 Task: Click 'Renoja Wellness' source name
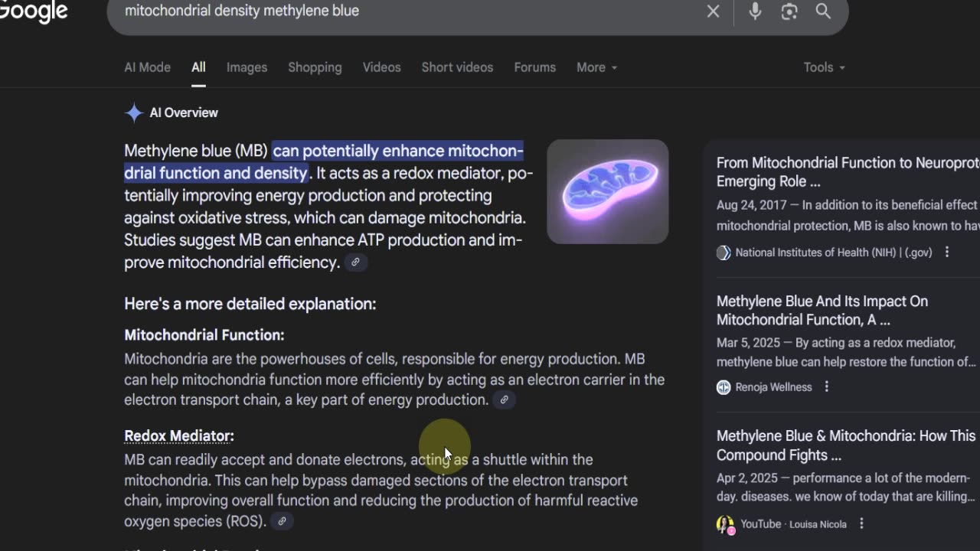[773, 387]
